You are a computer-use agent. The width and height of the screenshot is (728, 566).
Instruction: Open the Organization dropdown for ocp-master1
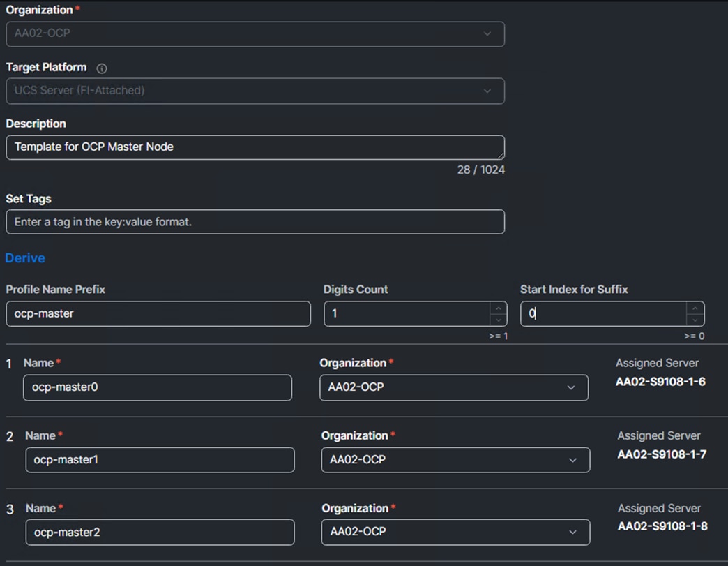[453, 460]
